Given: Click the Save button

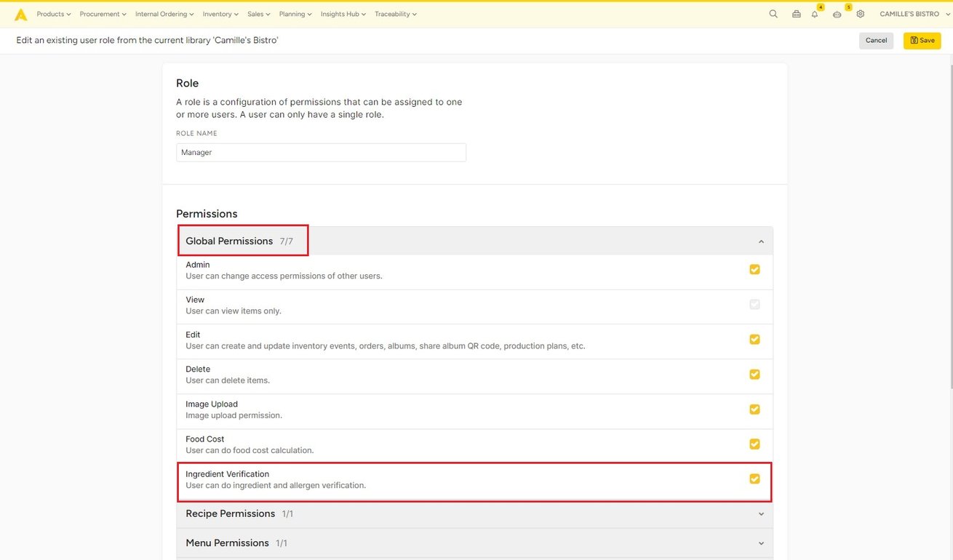Looking at the screenshot, I should coord(922,41).
